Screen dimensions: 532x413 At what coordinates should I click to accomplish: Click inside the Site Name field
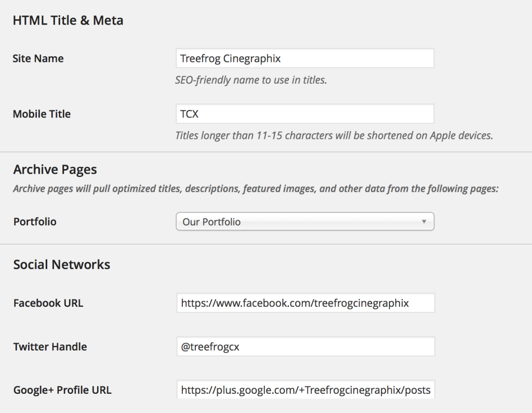[x=305, y=58]
